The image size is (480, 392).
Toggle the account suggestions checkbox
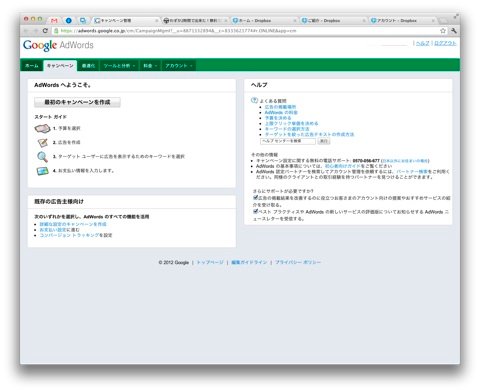[255, 197]
